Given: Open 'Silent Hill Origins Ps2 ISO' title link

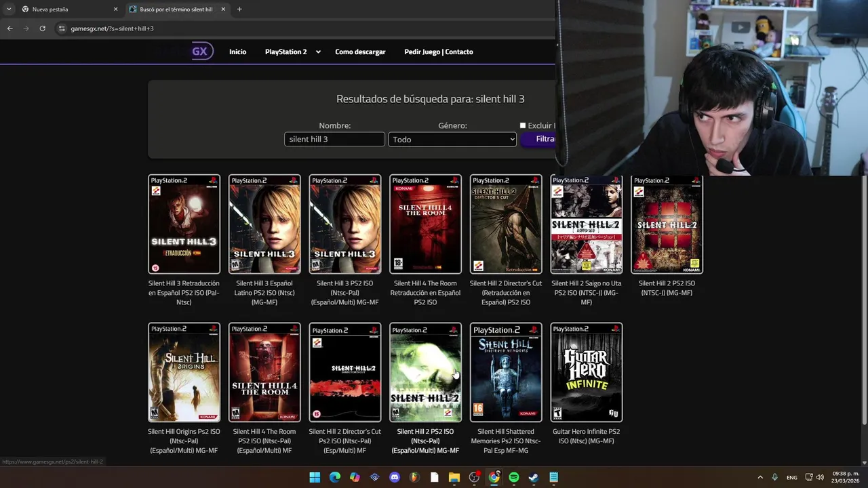Looking at the screenshot, I should (x=184, y=441).
